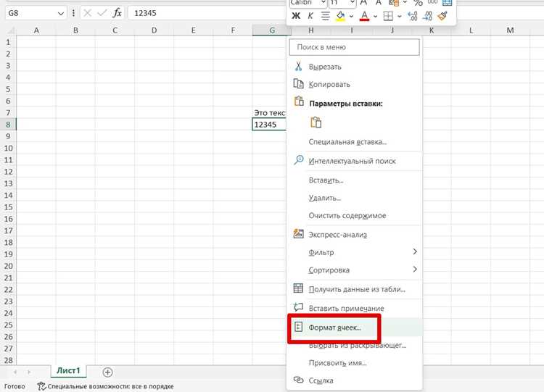Click the conditional formatting icon
544x392 pixels.
(x=394, y=3)
